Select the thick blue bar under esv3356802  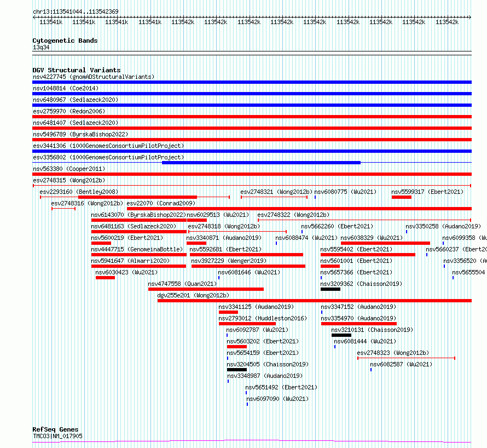(x=261, y=163)
